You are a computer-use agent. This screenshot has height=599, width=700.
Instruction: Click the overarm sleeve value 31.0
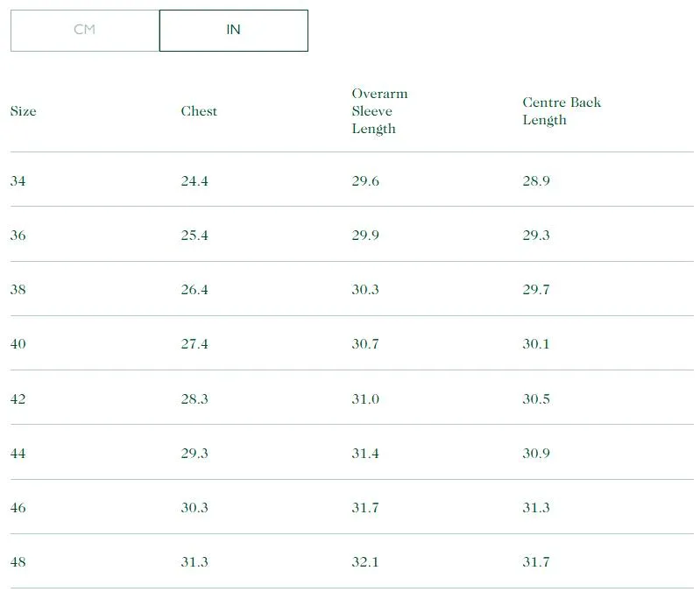point(365,399)
